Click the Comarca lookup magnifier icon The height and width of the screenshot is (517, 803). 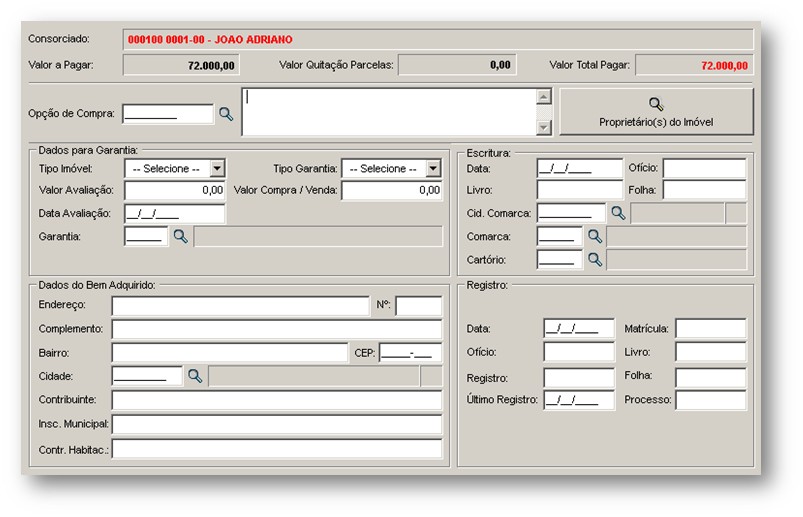click(595, 236)
